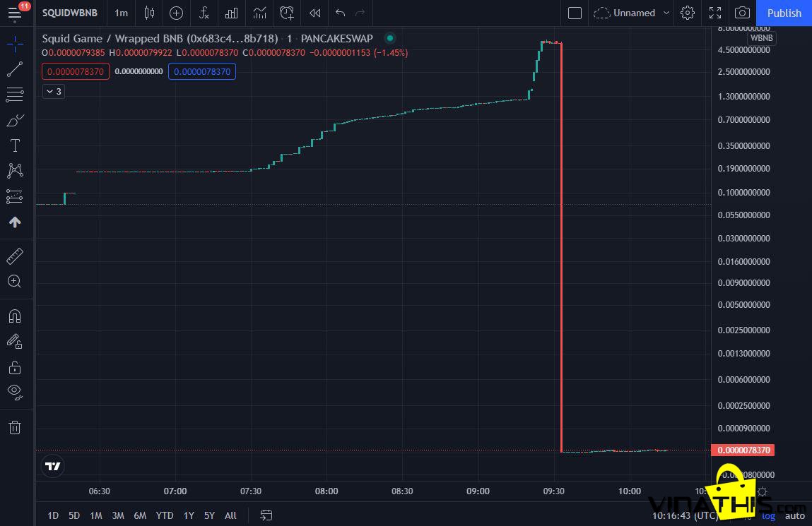The height and width of the screenshot is (526, 812).
Task: Select the trend line tool
Action: [x=15, y=69]
